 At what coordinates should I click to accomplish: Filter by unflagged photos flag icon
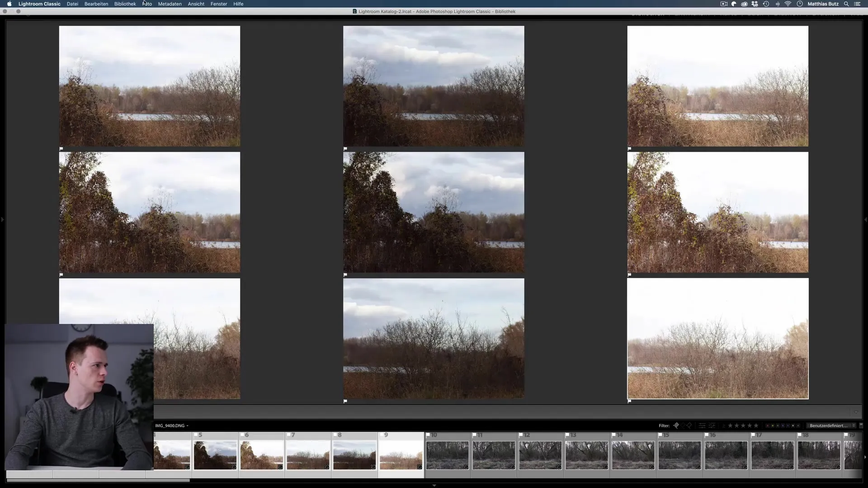coord(683,426)
